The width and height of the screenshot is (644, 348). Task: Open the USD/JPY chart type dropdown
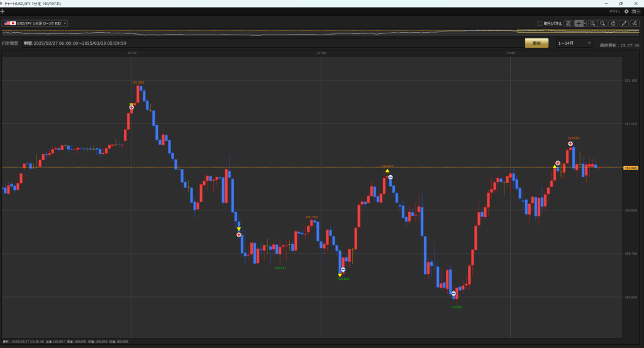click(x=35, y=23)
